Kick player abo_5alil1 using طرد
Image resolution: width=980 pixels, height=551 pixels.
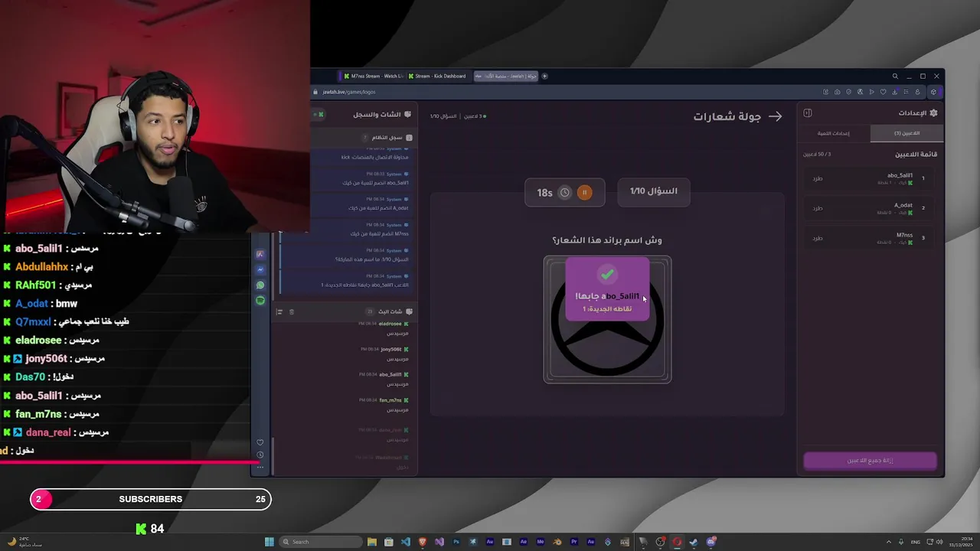pyautogui.click(x=818, y=178)
